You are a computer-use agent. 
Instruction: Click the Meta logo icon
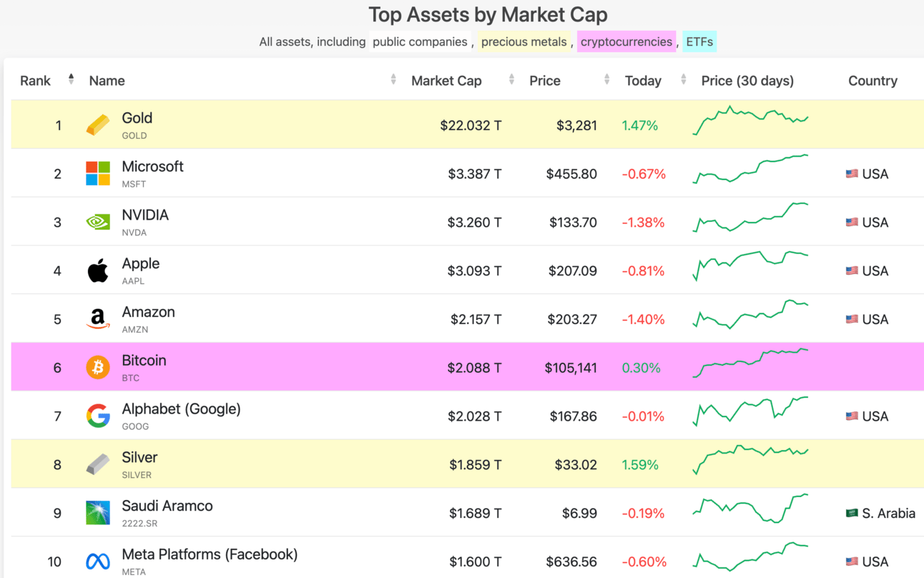98,562
